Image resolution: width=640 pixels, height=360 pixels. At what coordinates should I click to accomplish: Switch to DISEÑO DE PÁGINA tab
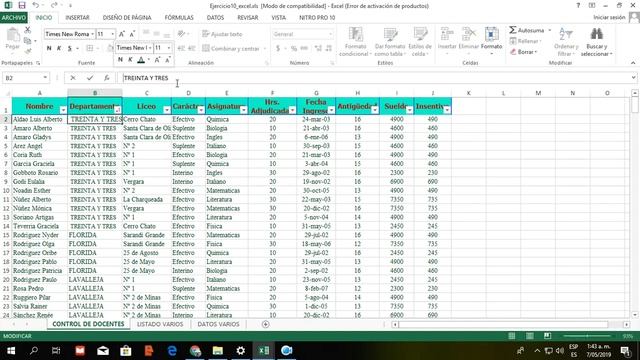[127, 18]
